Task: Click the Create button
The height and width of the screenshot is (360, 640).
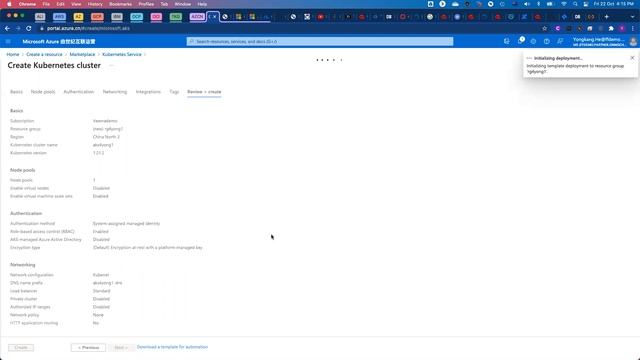Action: coord(21,348)
